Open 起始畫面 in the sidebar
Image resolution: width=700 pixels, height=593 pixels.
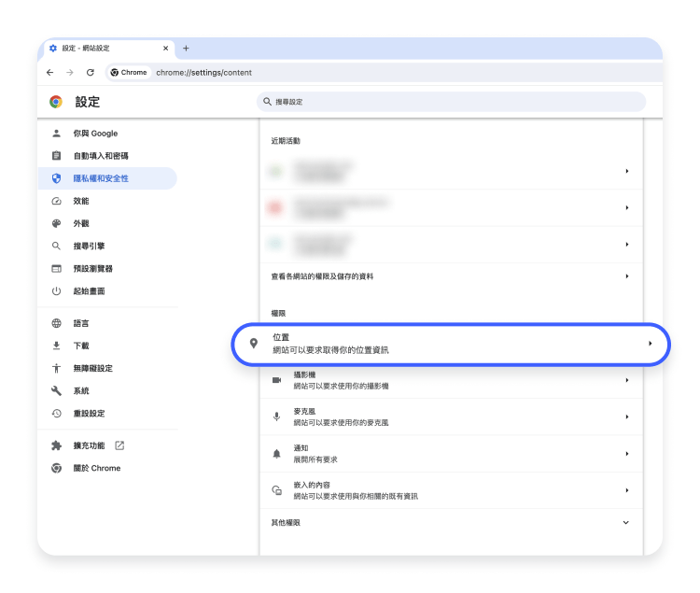pyautogui.click(x=107, y=291)
